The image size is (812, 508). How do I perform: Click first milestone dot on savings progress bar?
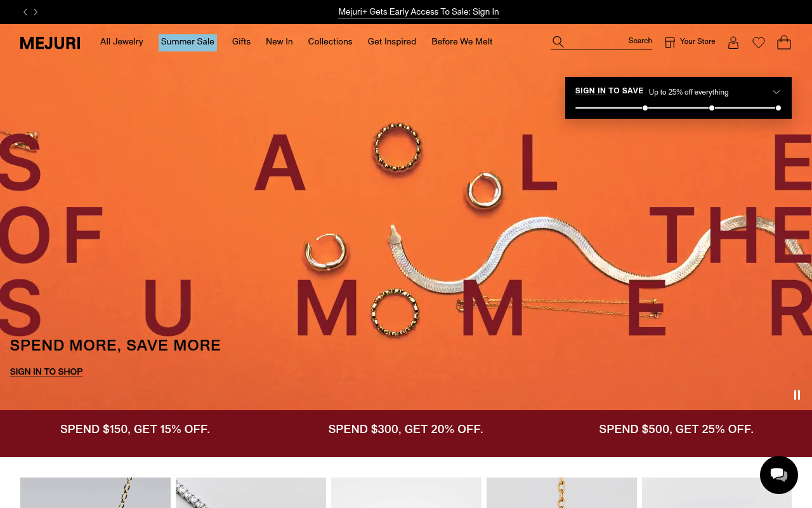coord(645,108)
